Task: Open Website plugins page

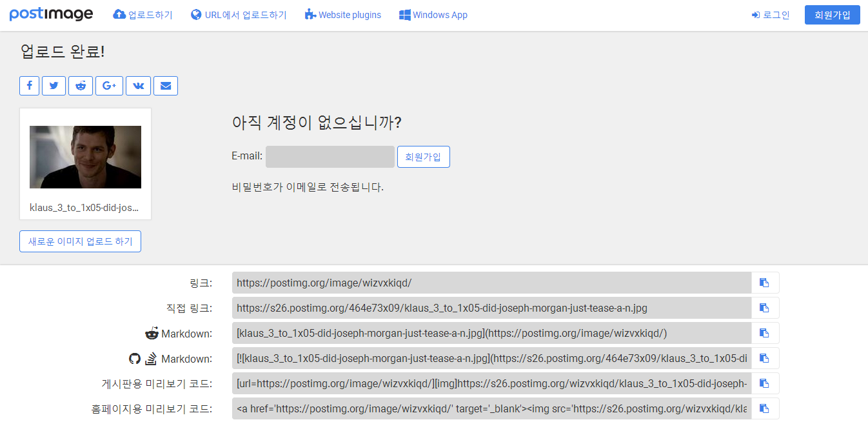Action: 343,15
